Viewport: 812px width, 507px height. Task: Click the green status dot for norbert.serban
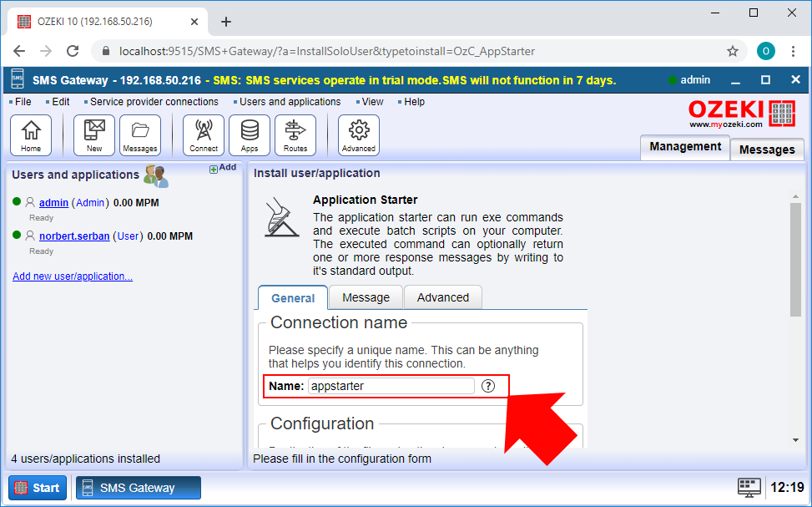pyautogui.click(x=17, y=235)
